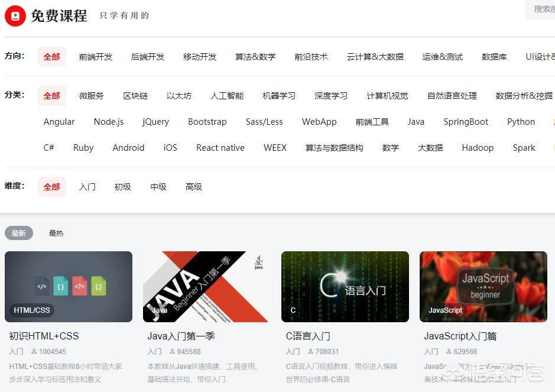Filter category by 微服务
The height and width of the screenshot is (392, 555).
click(x=92, y=96)
